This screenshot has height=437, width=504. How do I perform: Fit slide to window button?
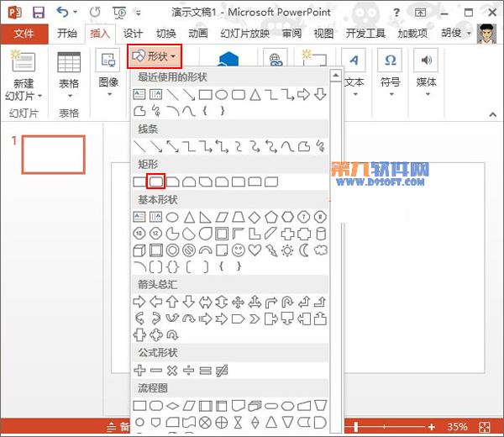485,427
